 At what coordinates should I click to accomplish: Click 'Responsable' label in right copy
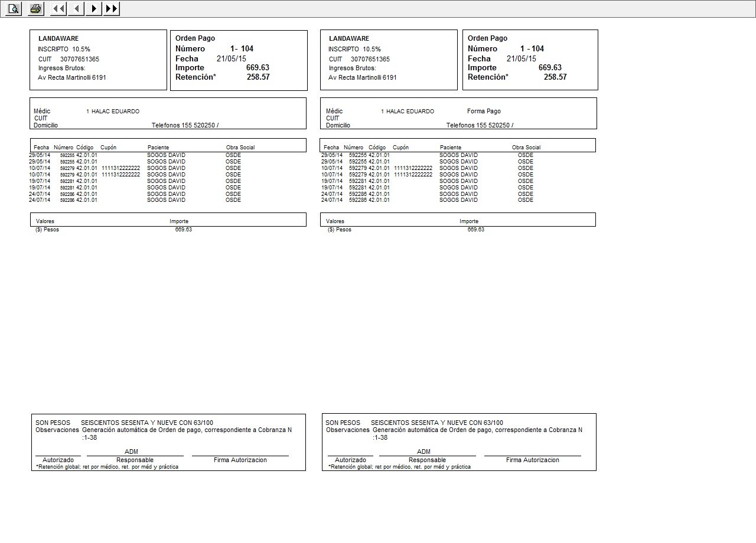[427, 460]
